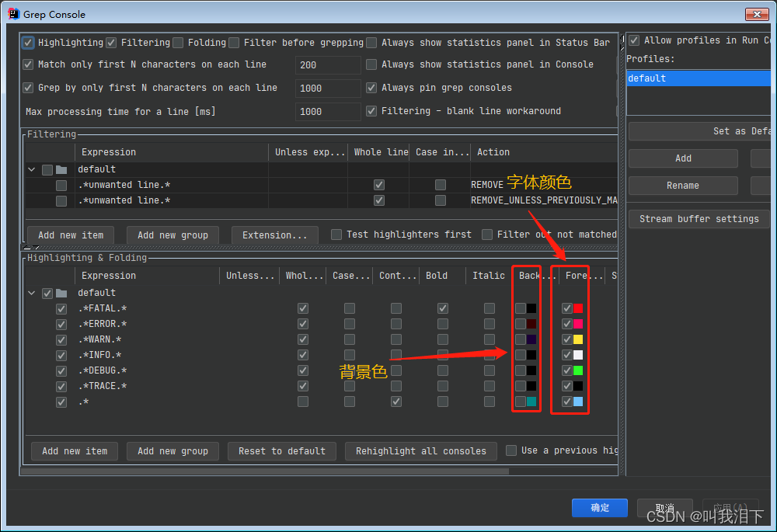
Task: Open red foreground color swatch for FATAL
Action: click(578, 308)
